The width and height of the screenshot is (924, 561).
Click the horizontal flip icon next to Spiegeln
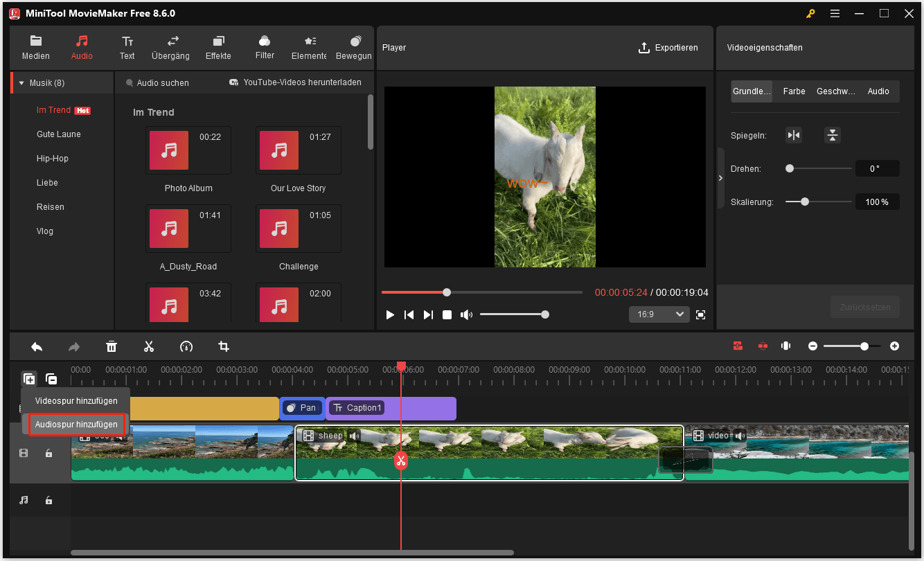point(794,135)
